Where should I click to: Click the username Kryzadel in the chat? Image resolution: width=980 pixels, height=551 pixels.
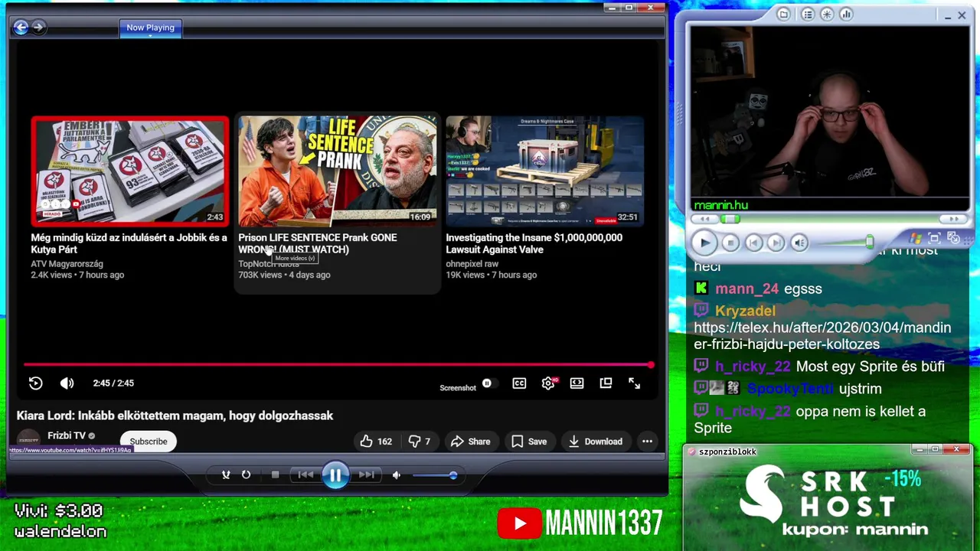click(745, 311)
